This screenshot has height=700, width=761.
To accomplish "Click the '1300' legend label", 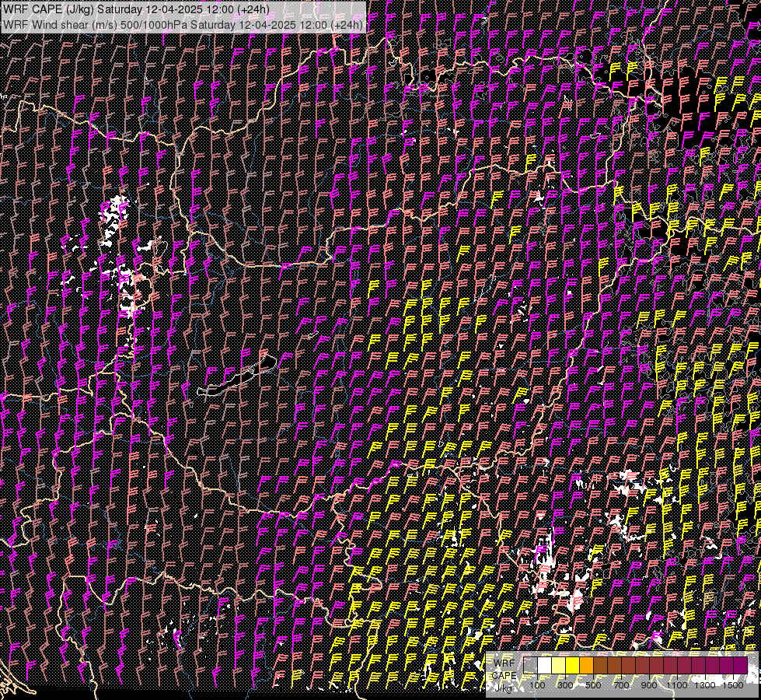I will point(705,685).
